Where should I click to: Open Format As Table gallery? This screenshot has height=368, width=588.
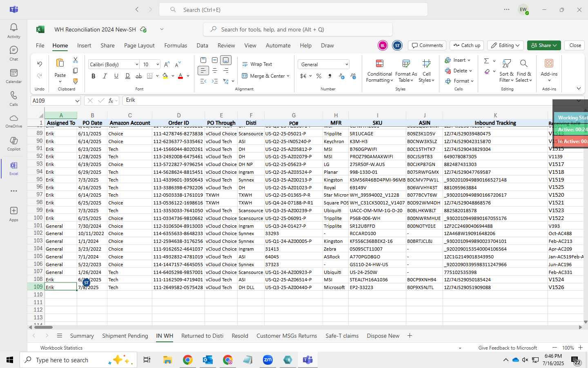point(406,70)
